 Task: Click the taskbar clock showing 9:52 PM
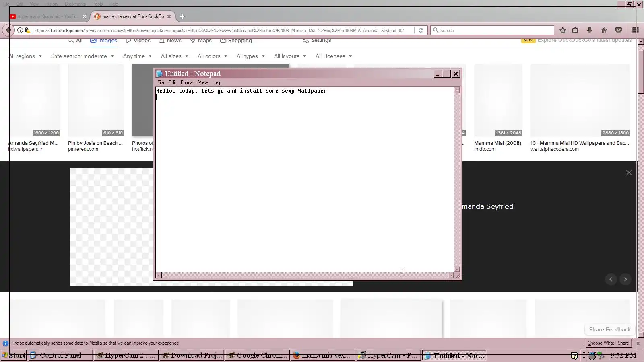tap(623, 355)
